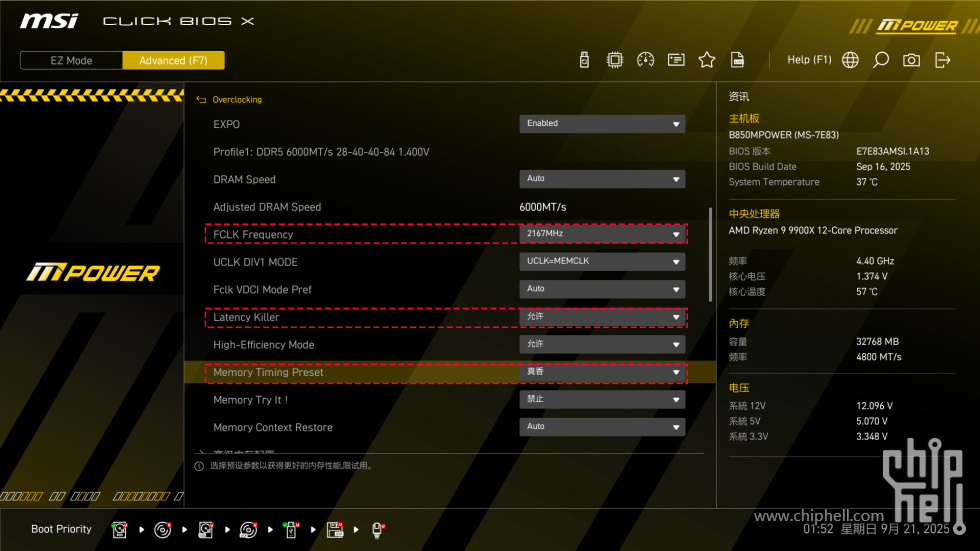Select Advanced (F7) mode
The width and height of the screenshot is (980, 551).
[173, 60]
